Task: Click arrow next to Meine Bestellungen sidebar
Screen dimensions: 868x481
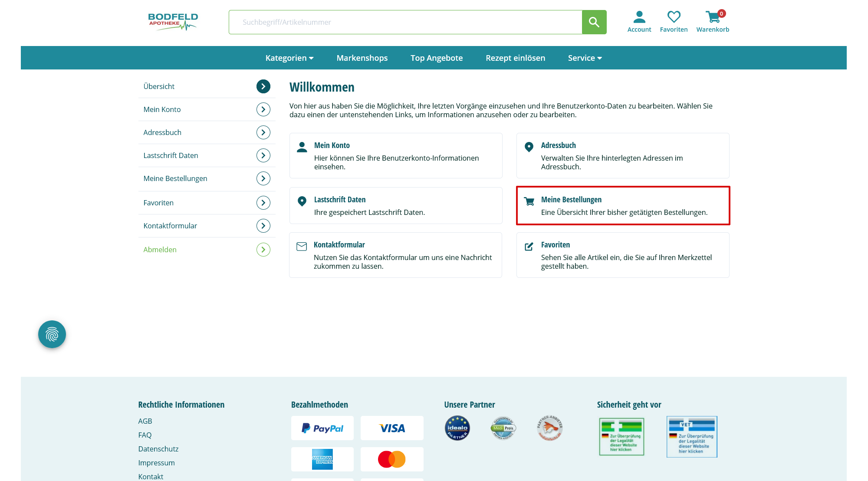Action: click(263, 178)
